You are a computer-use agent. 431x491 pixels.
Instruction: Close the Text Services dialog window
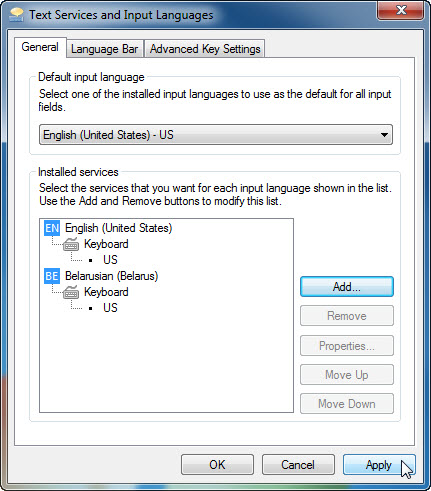pos(401,10)
